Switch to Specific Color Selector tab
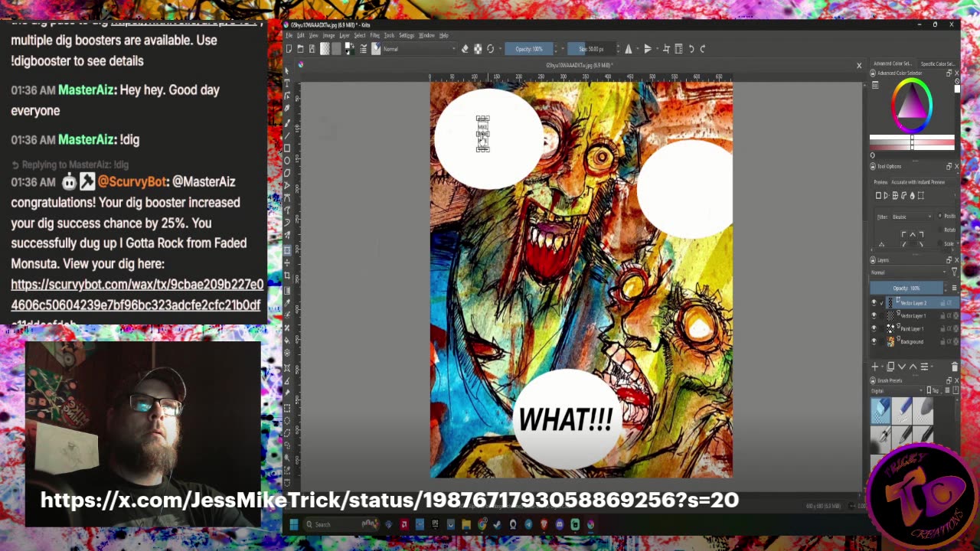Viewport: 980px width, 551px height. click(939, 64)
